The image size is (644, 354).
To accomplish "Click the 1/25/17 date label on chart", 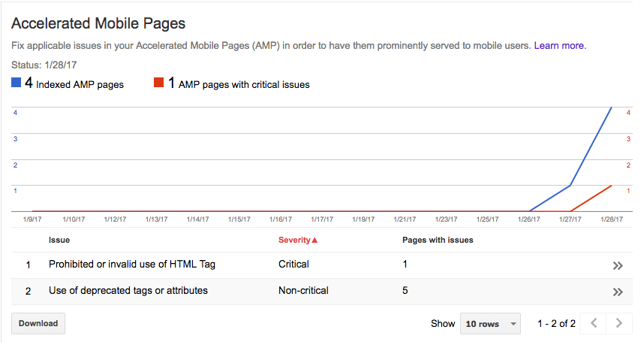I will [x=487, y=219].
